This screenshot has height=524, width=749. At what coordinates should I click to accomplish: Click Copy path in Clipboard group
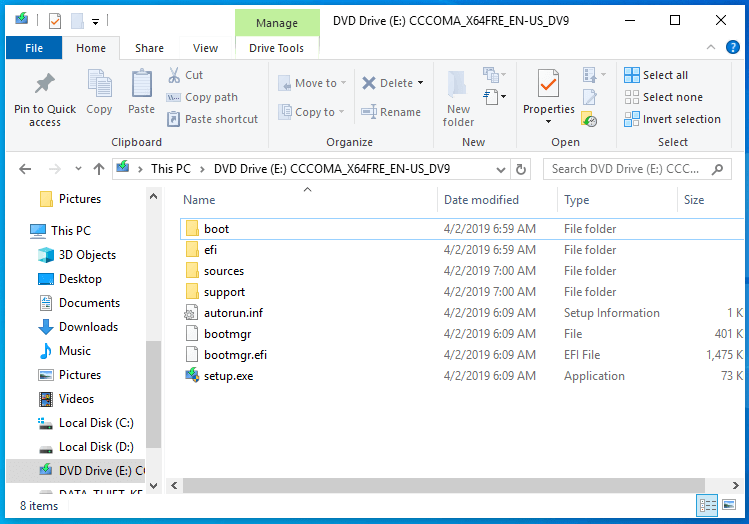point(202,97)
